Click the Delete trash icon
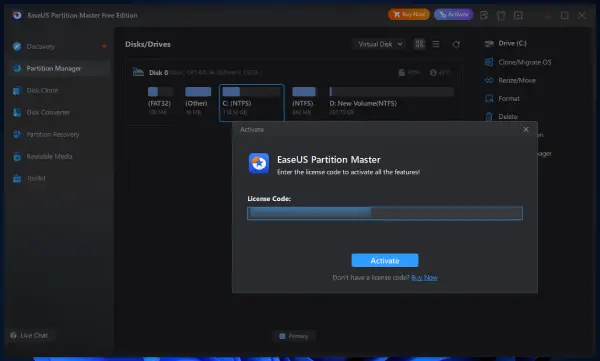The image size is (600, 361). coord(489,116)
